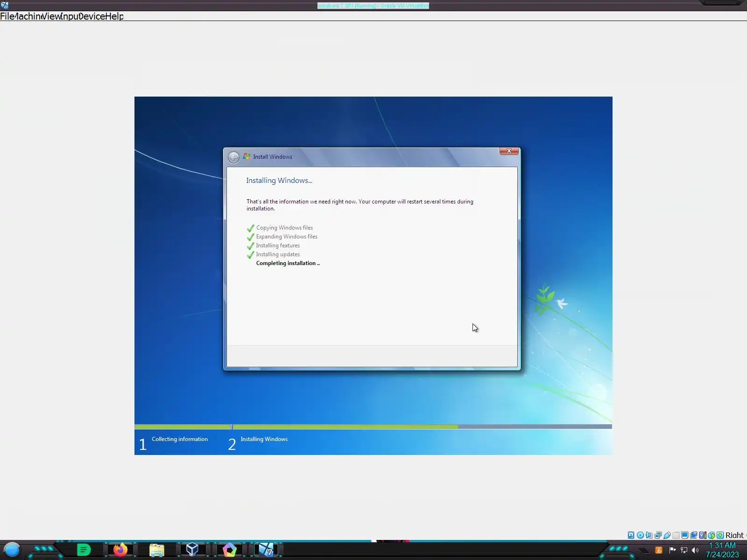Click the "Collecting information" stage label
Viewport: 747px width, 560px height.
click(180, 439)
